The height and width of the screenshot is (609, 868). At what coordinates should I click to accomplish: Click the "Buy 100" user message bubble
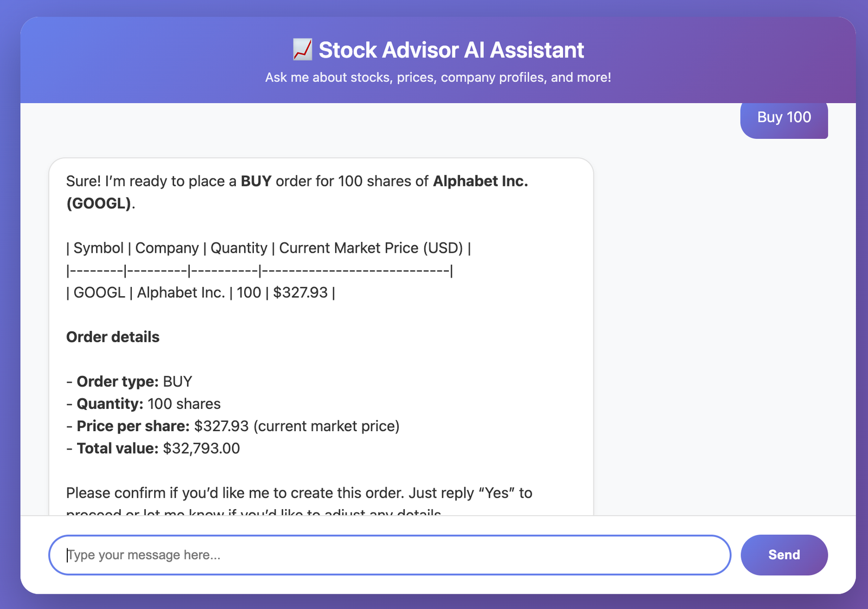pos(783,118)
